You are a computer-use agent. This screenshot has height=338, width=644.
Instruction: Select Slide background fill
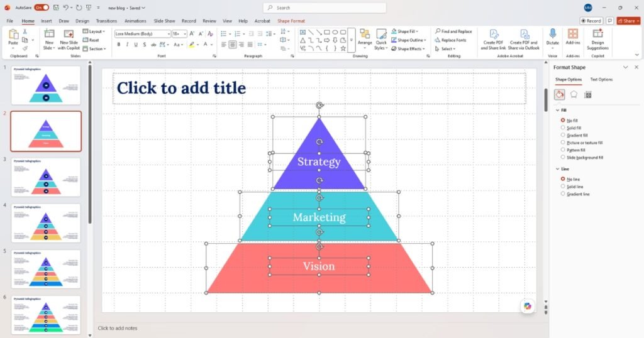pos(582,157)
